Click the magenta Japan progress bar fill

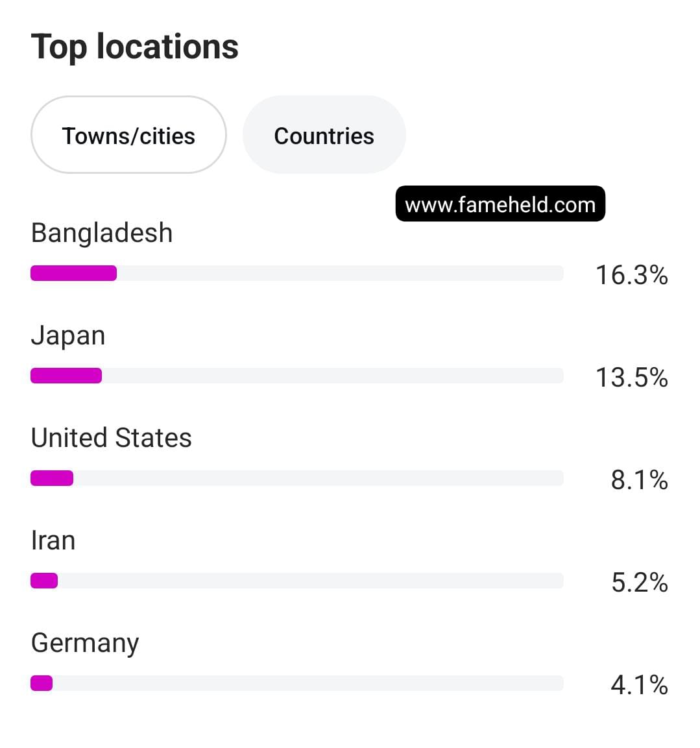pyautogui.click(x=66, y=376)
